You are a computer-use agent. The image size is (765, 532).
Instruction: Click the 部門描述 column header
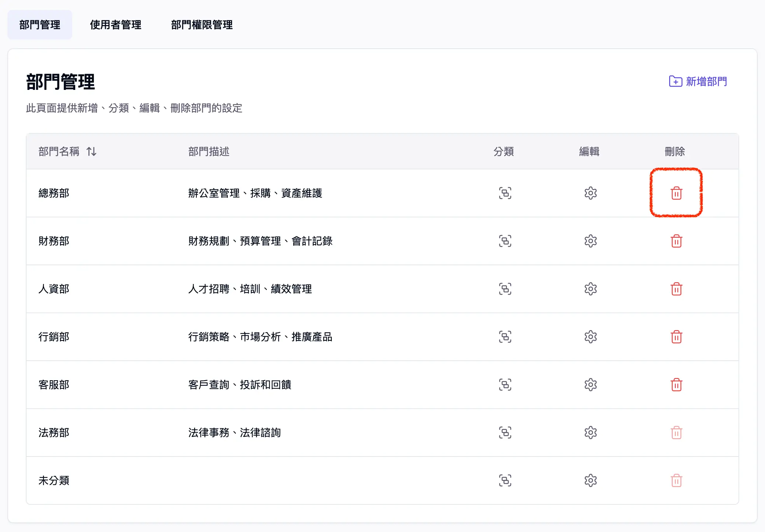(209, 151)
